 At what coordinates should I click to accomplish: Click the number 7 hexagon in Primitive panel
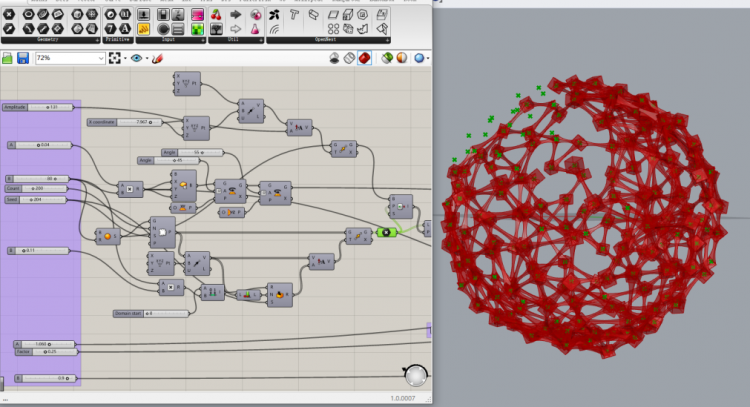click(x=110, y=29)
